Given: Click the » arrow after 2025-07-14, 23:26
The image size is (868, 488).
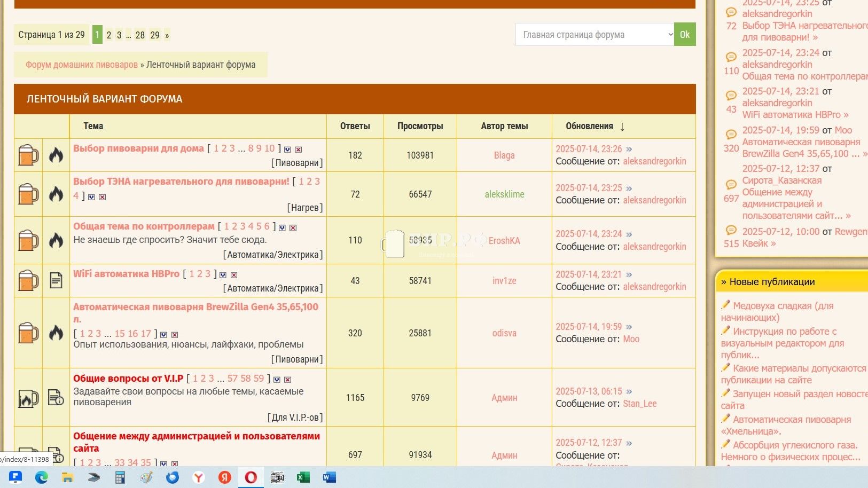Looking at the screenshot, I should 629,149.
